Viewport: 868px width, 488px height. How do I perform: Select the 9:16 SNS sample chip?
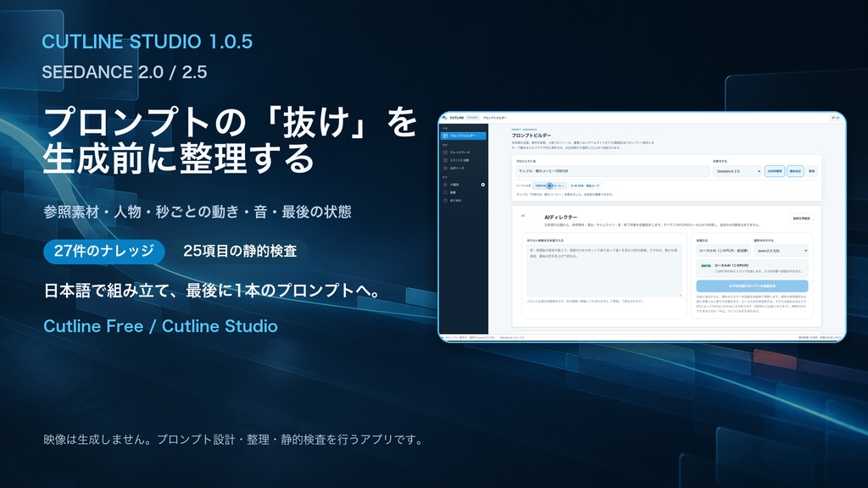(585, 186)
